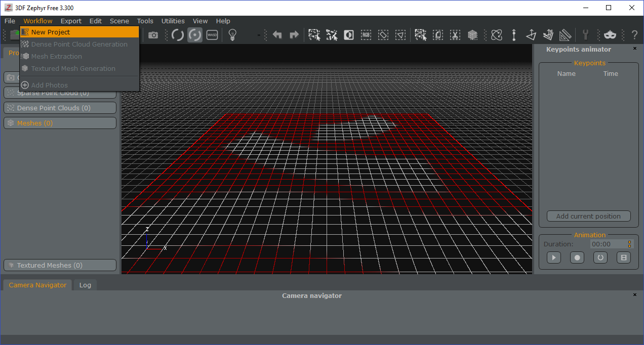644x345 pixels.
Task: Open the masquerade mask tool
Action: [610, 35]
